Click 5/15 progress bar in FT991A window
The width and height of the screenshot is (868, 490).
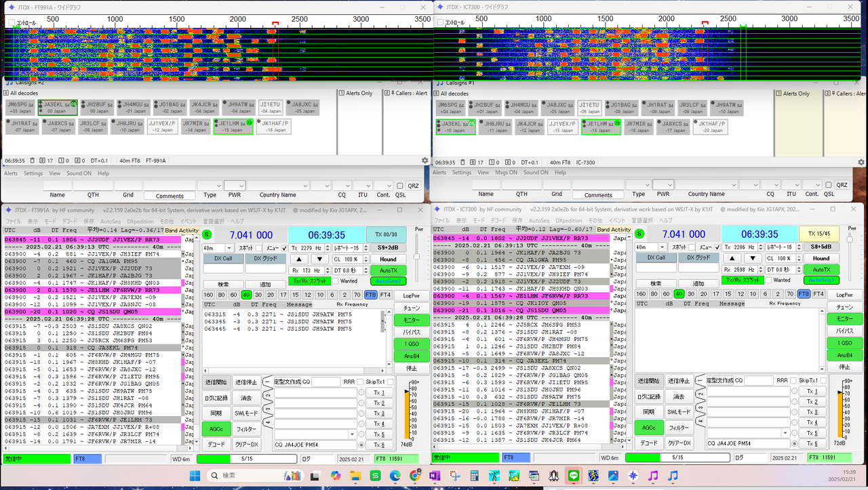(247, 459)
